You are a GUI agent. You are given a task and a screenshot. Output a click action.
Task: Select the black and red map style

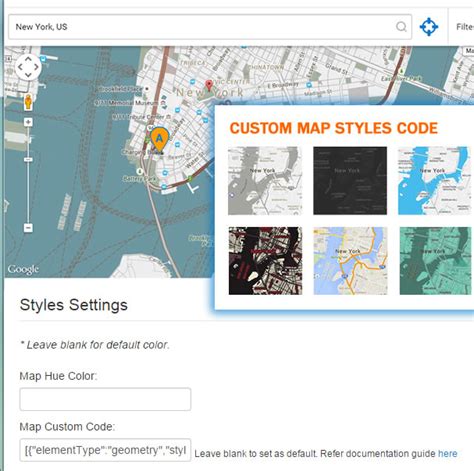pyautogui.click(x=265, y=261)
